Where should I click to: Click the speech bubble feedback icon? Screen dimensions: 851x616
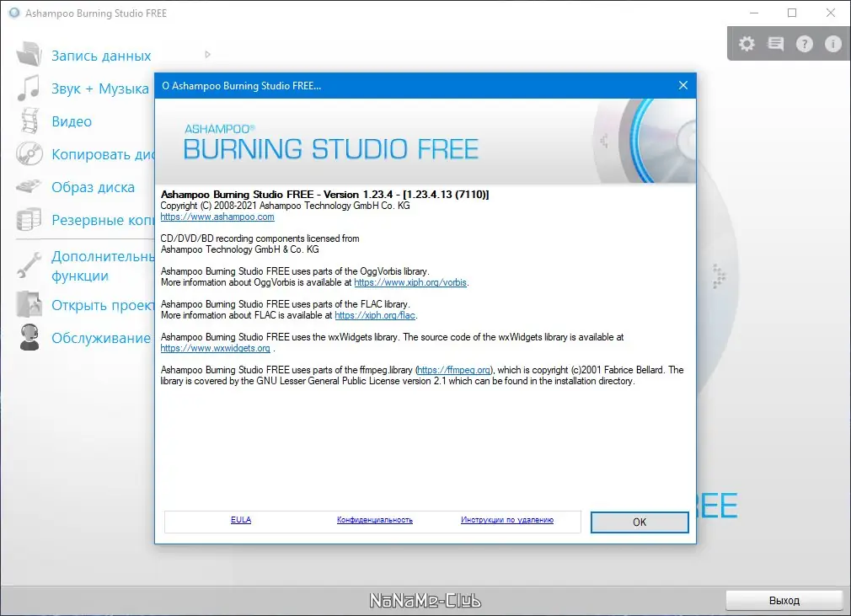(775, 44)
